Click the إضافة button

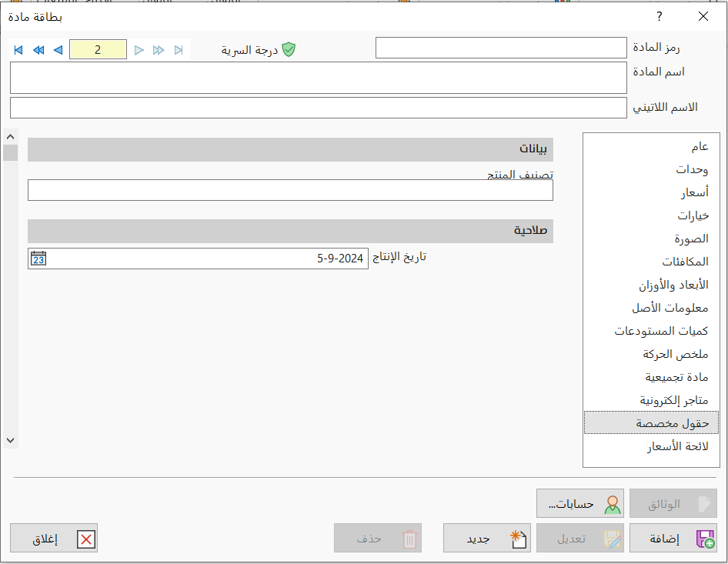coord(673,539)
